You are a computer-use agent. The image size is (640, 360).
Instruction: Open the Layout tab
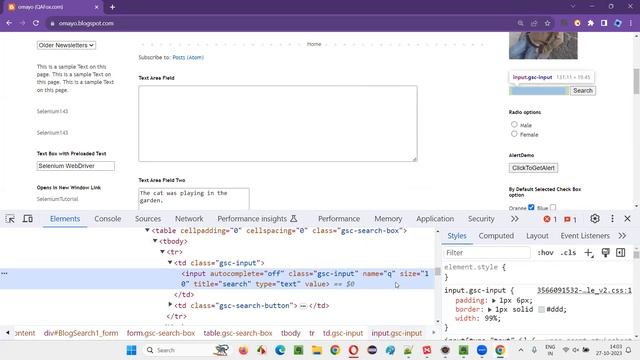click(537, 236)
